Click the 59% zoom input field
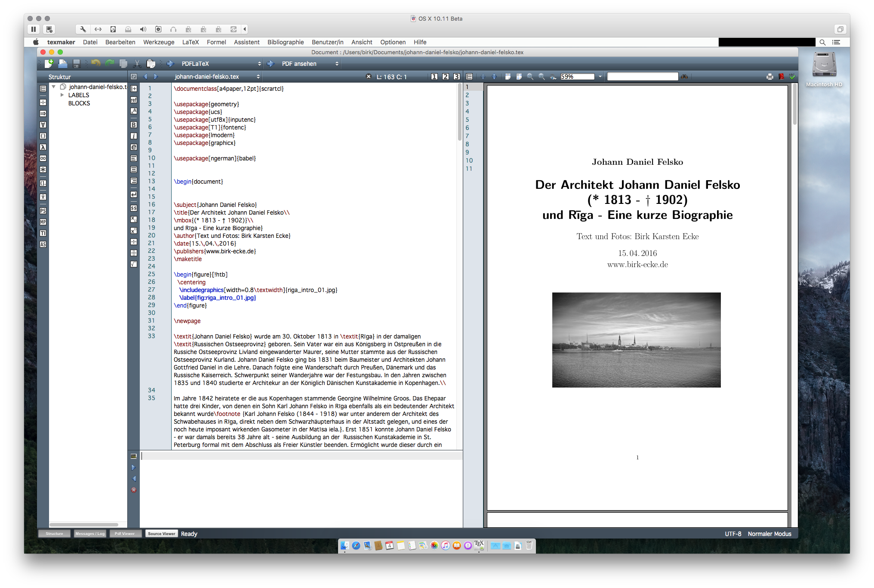The height and width of the screenshot is (588, 874). coord(577,77)
